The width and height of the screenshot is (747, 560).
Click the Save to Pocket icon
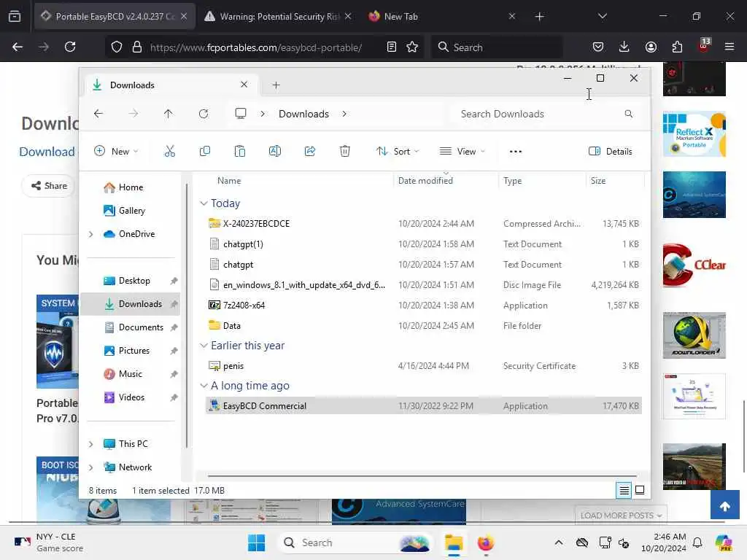point(598,47)
